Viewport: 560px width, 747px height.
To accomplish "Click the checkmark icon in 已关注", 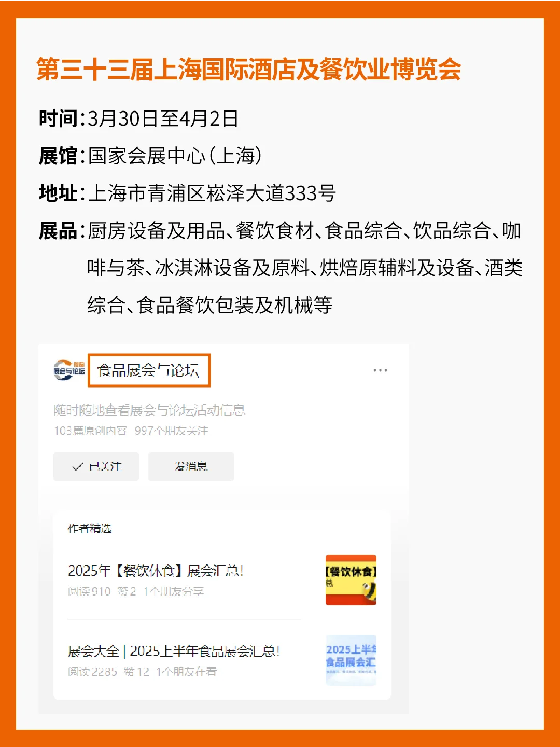I will click(78, 467).
